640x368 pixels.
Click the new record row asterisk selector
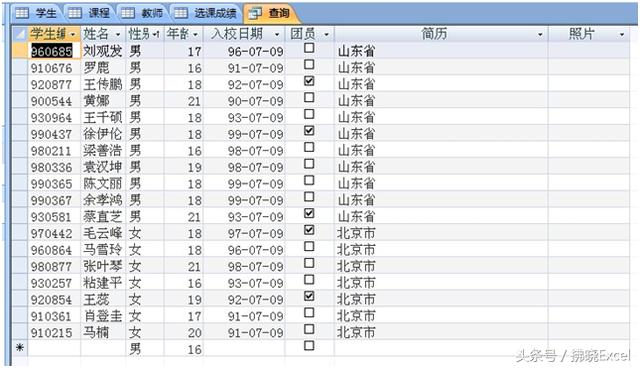[20, 348]
